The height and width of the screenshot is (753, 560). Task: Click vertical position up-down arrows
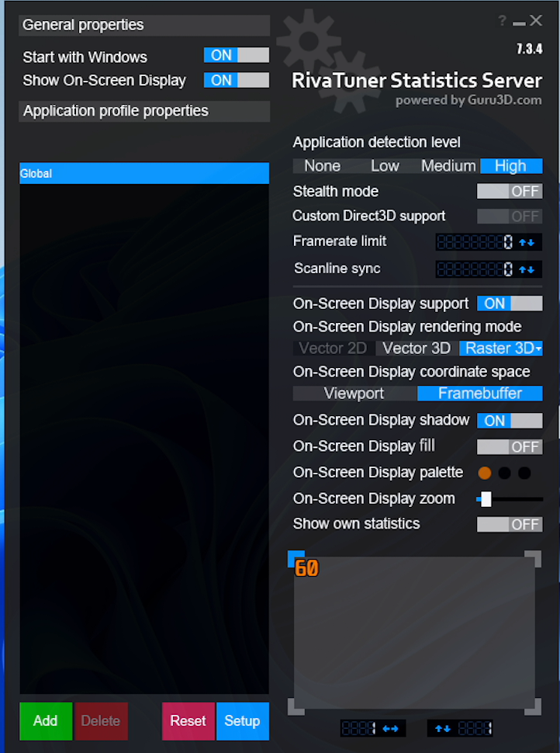[442, 729]
